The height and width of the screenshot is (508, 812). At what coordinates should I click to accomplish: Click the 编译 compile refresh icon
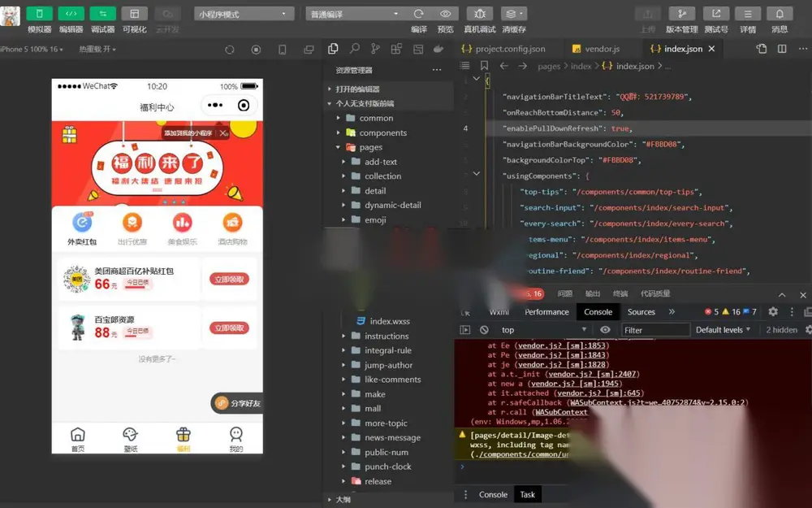click(x=419, y=14)
